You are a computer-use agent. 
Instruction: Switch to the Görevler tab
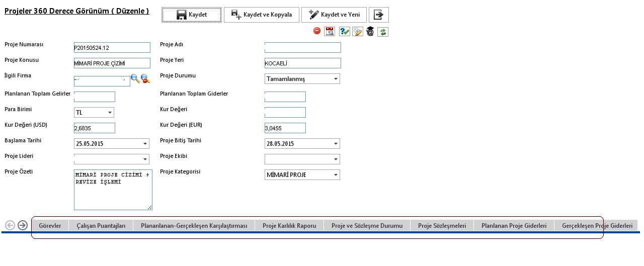50,226
